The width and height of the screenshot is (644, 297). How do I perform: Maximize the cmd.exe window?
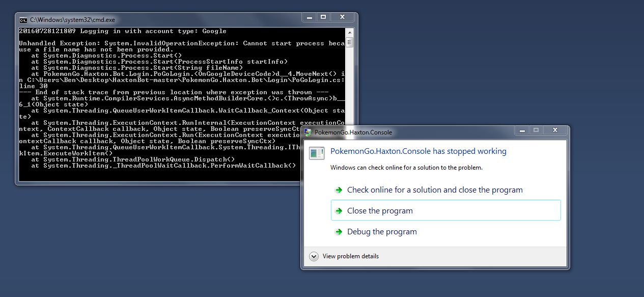point(323,18)
